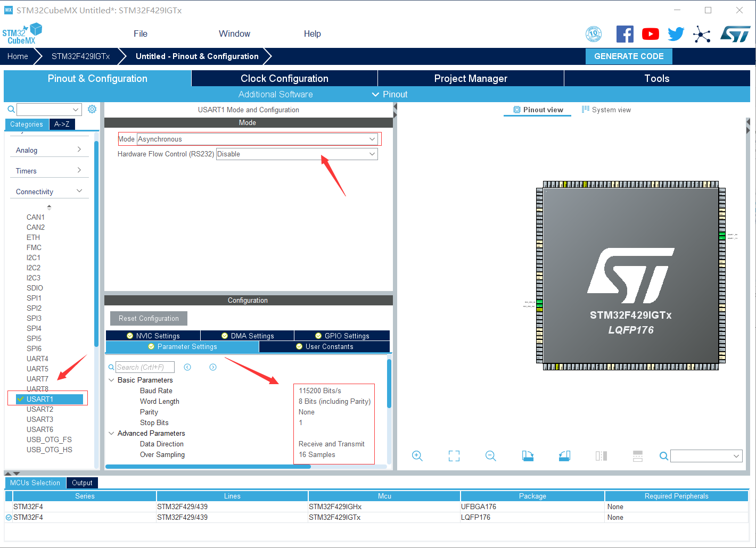
Task: Click the peripheral search magnifier icon
Action: (11, 110)
